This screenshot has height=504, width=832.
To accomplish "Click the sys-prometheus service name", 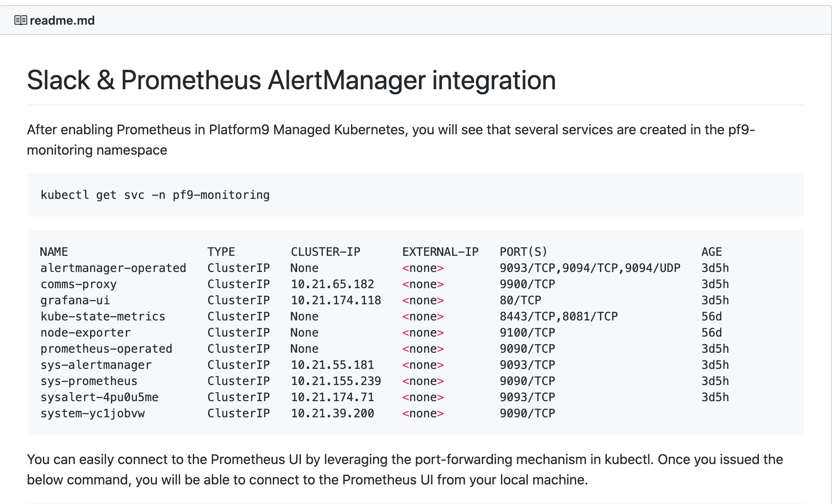I will point(89,381).
